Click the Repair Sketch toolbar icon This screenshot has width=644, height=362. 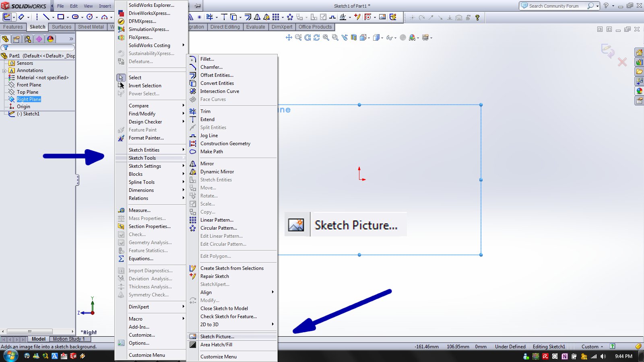pos(357,17)
